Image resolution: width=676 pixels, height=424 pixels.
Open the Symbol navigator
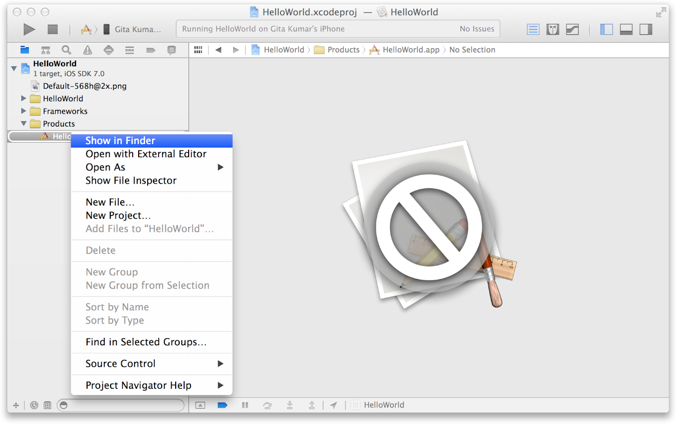[x=45, y=50]
